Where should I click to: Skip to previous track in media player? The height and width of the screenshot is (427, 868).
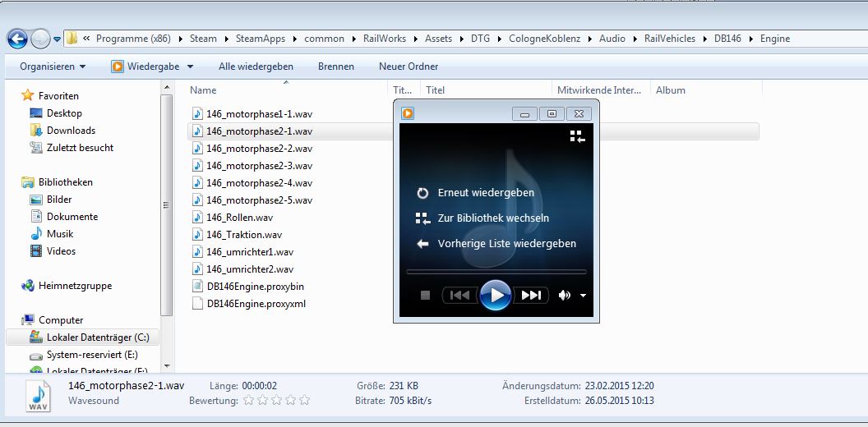point(459,296)
